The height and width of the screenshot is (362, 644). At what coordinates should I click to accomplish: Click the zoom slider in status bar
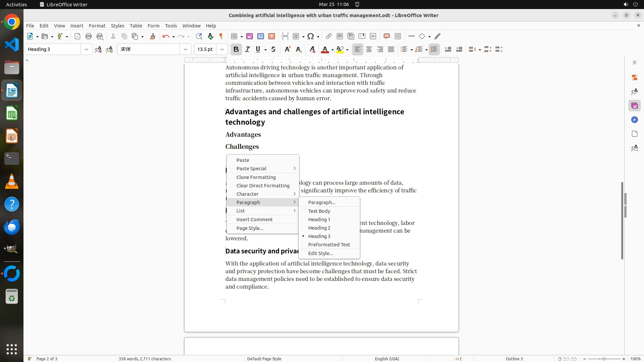(604, 359)
